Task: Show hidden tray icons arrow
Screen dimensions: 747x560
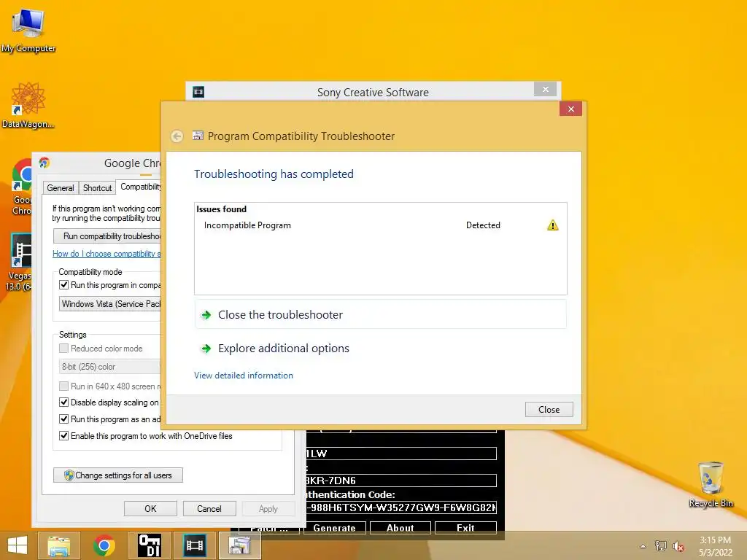Action: pos(643,546)
